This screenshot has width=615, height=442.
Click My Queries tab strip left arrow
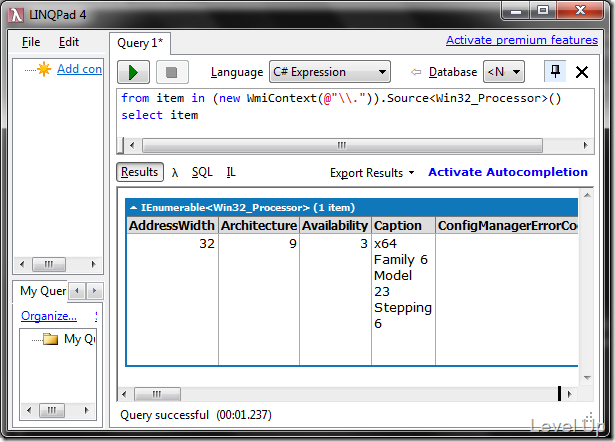point(77,291)
